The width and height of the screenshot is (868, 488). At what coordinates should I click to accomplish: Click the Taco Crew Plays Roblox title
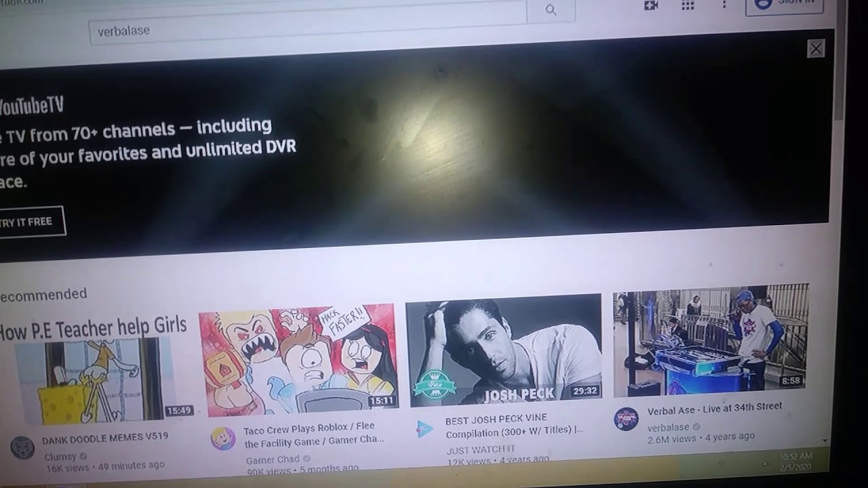tap(313, 434)
